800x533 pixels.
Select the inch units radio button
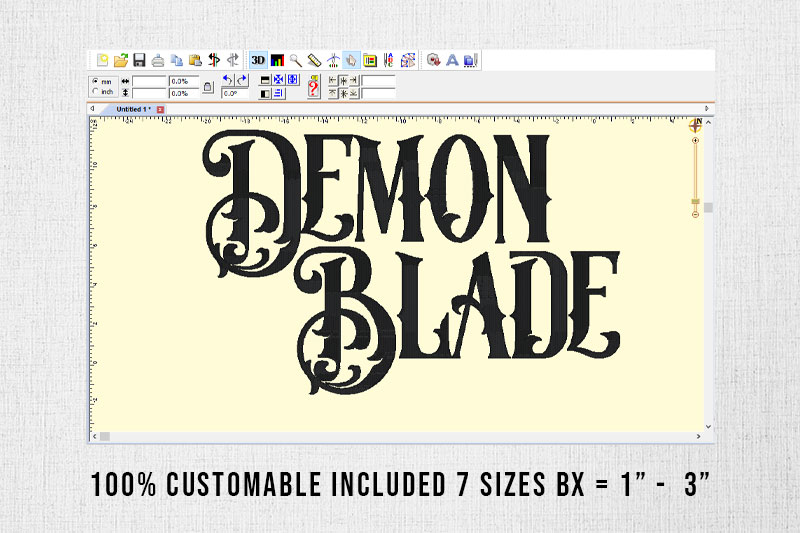coord(95,91)
